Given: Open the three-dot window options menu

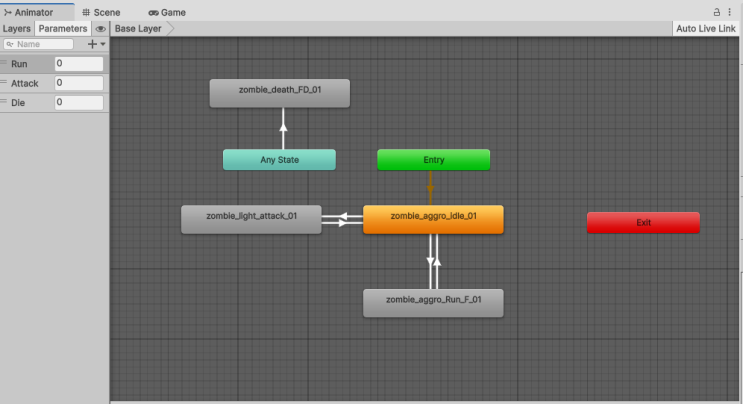Looking at the screenshot, I should pyautogui.click(x=730, y=12).
